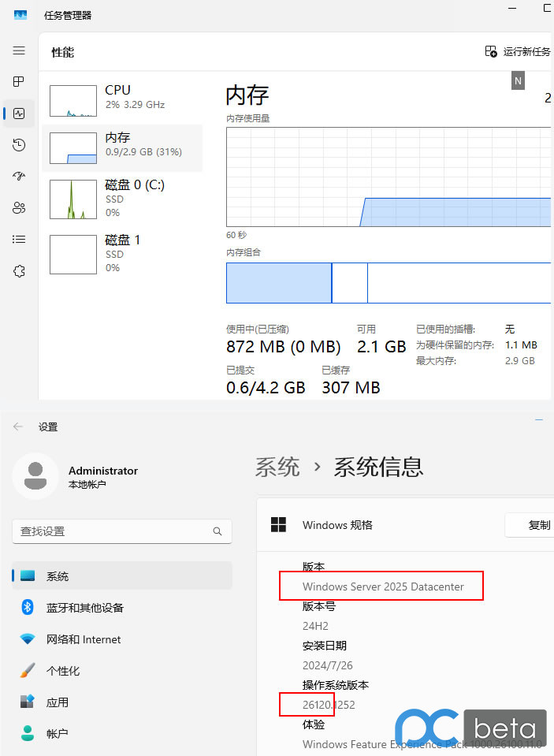
Task: Click the 2.1 GB available memory value
Action: 381,347
